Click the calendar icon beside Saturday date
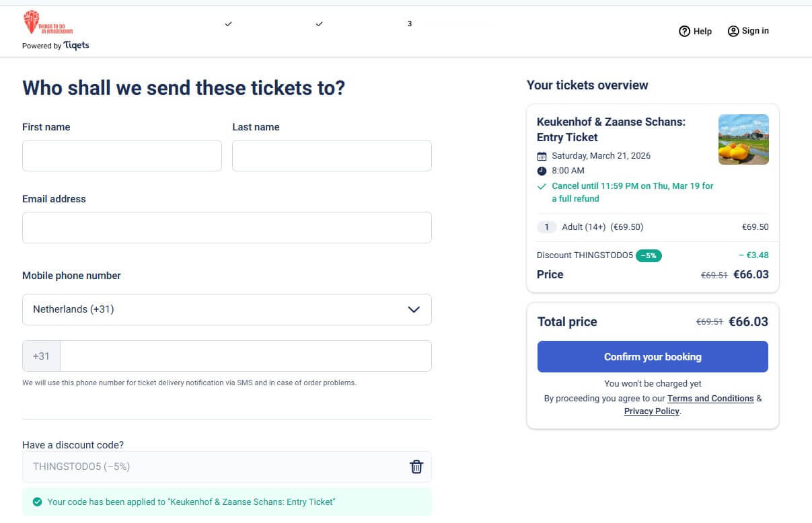Image resolution: width=812 pixels, height=523 pixels. point(542,156)
